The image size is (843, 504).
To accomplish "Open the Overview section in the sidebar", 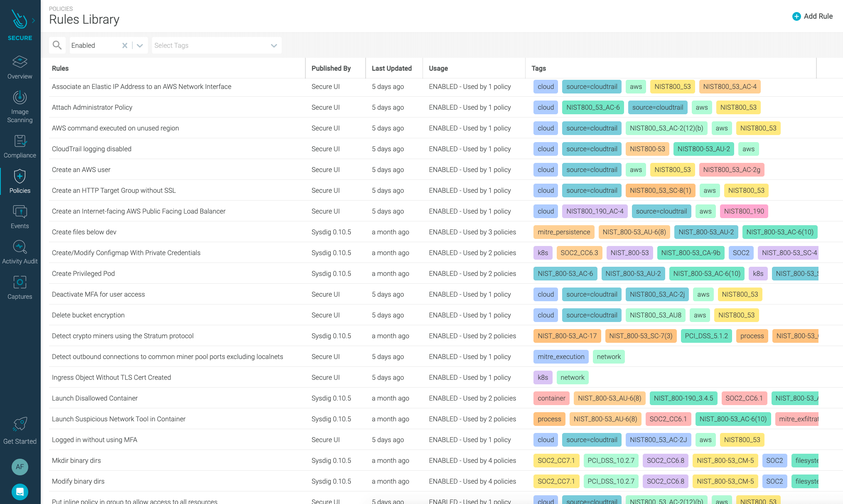I will tap(20, 68).
